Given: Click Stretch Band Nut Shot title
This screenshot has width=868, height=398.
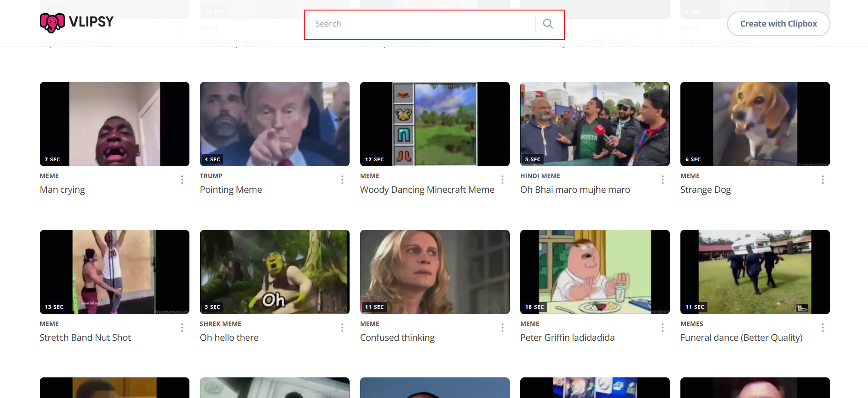Looking at the screenshot, I should click(86, 338).
